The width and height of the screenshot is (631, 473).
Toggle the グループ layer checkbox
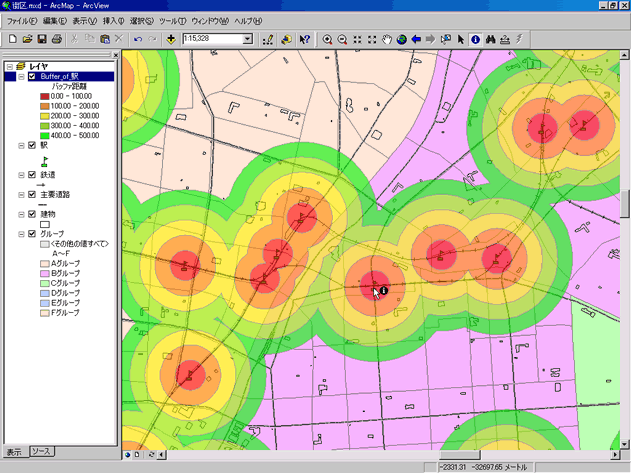[32, 234]
